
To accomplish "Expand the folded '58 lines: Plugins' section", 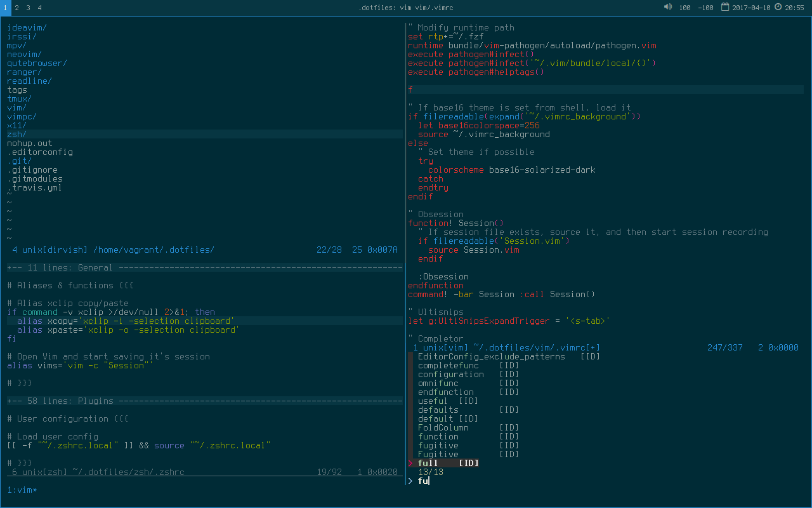I will click(x=205, y=401).
